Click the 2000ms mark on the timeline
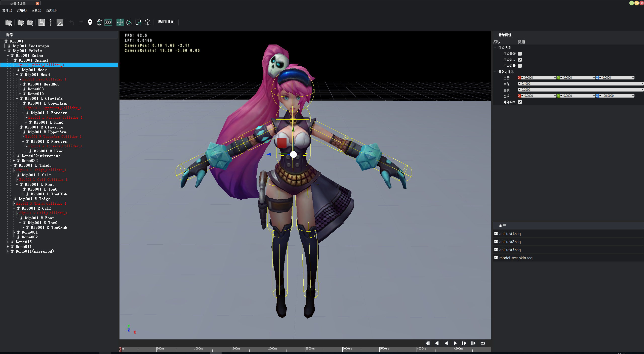644x354 pixels. 272,349
